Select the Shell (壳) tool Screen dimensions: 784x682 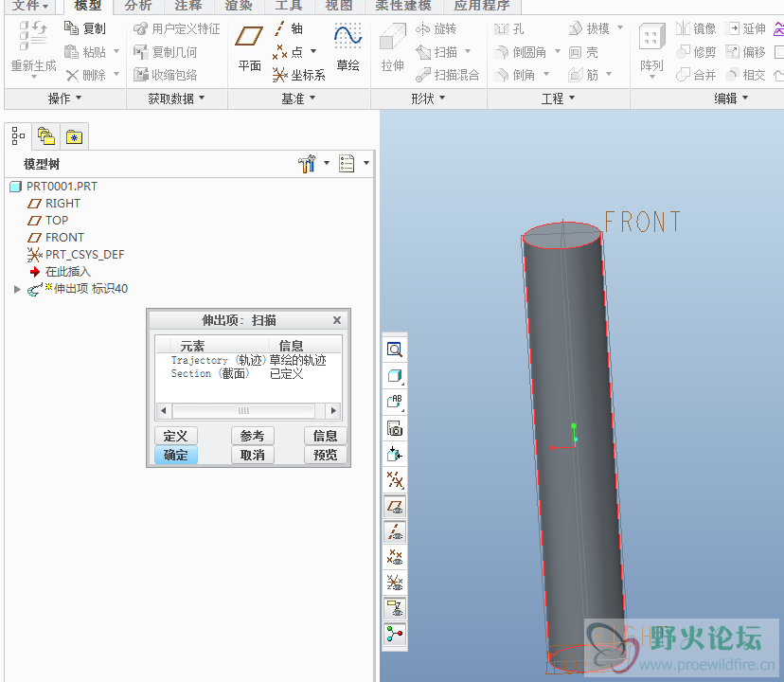point(583,51)
